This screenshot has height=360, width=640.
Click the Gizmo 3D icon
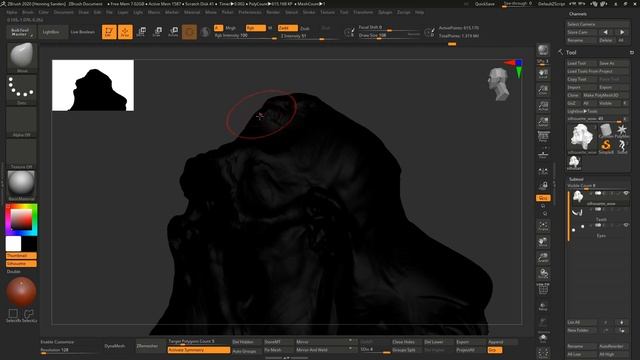(189, 32)
